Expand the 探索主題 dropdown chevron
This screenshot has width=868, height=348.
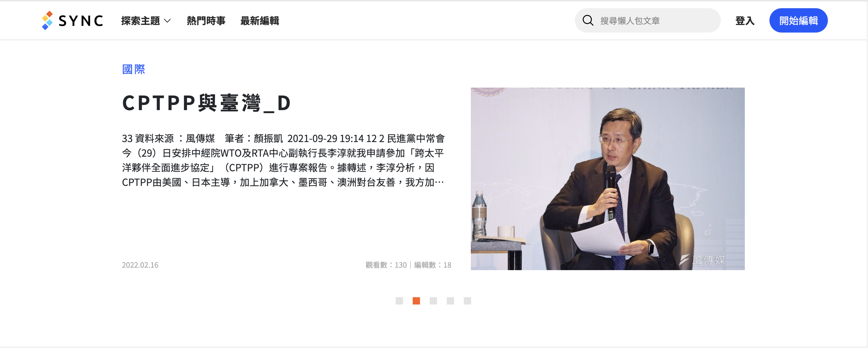[x=167, y=21]
